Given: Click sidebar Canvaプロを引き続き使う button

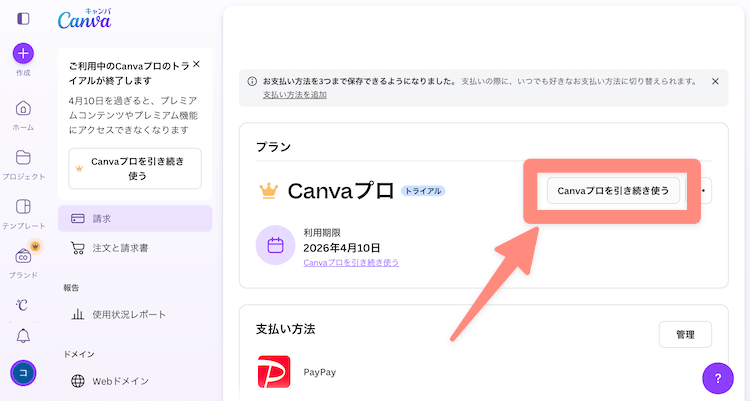Looking at the screenshot, I should point(135,168).
